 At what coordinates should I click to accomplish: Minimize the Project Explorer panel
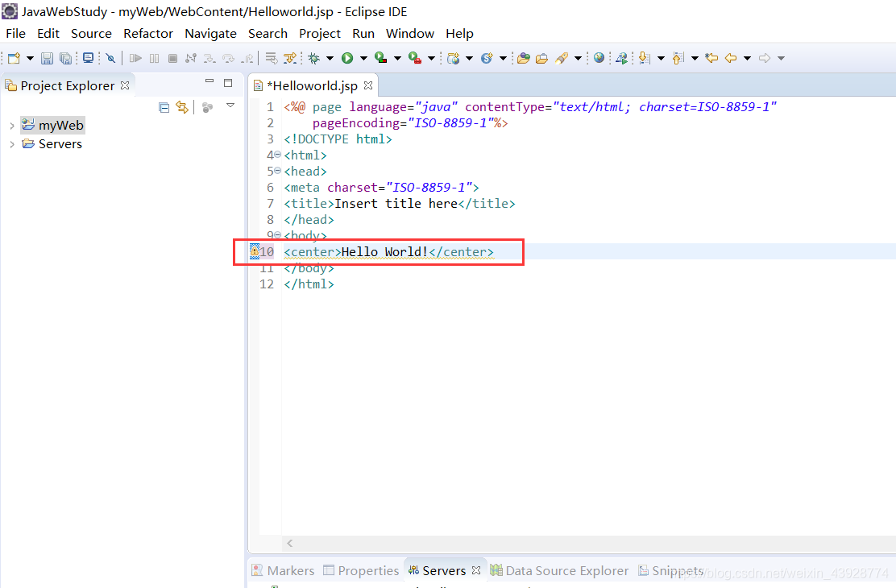click(209, 82)
